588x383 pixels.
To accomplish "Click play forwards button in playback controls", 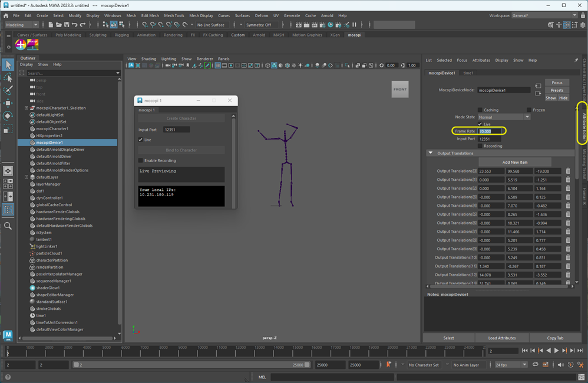I will [x=556, y=351].
